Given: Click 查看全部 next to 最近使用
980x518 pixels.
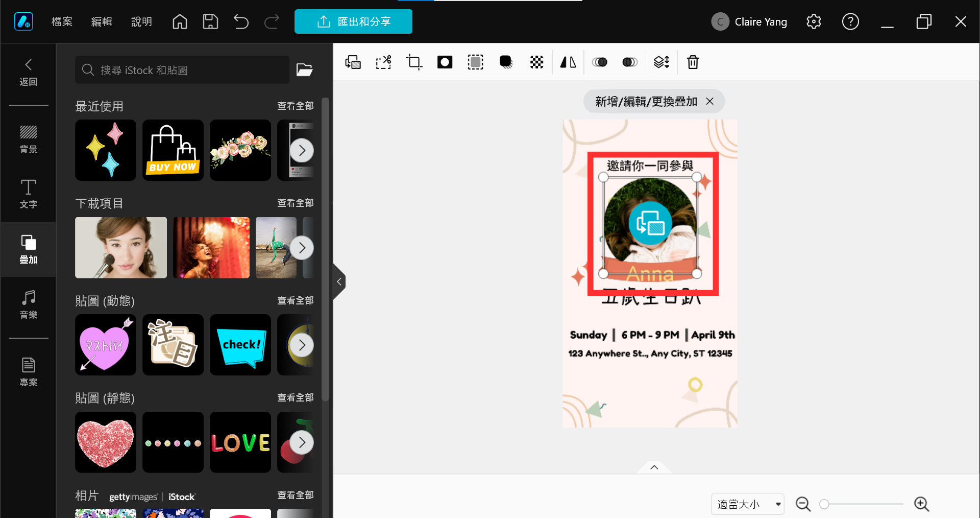Looking at the screenshot, I should [x=295, y=106].
